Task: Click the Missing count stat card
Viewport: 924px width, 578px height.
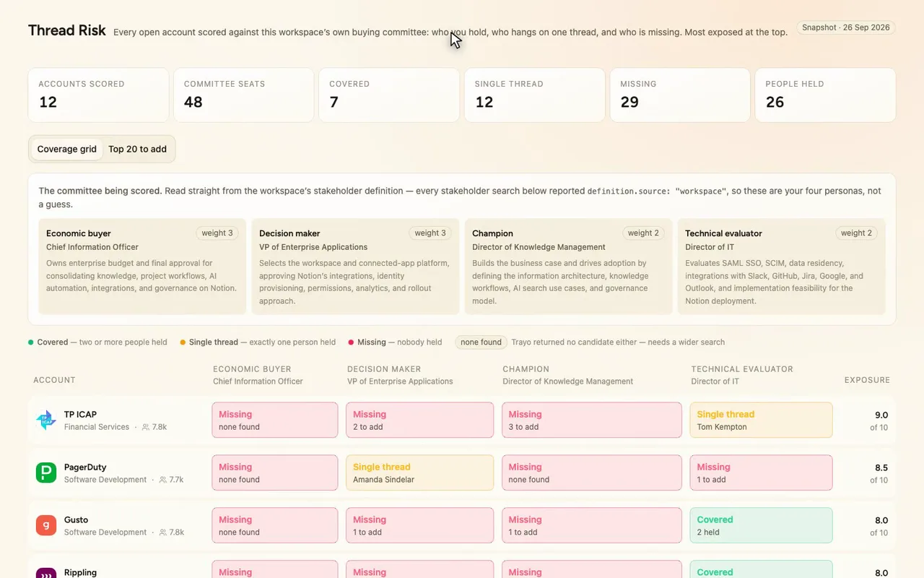Action: (680, 95)
